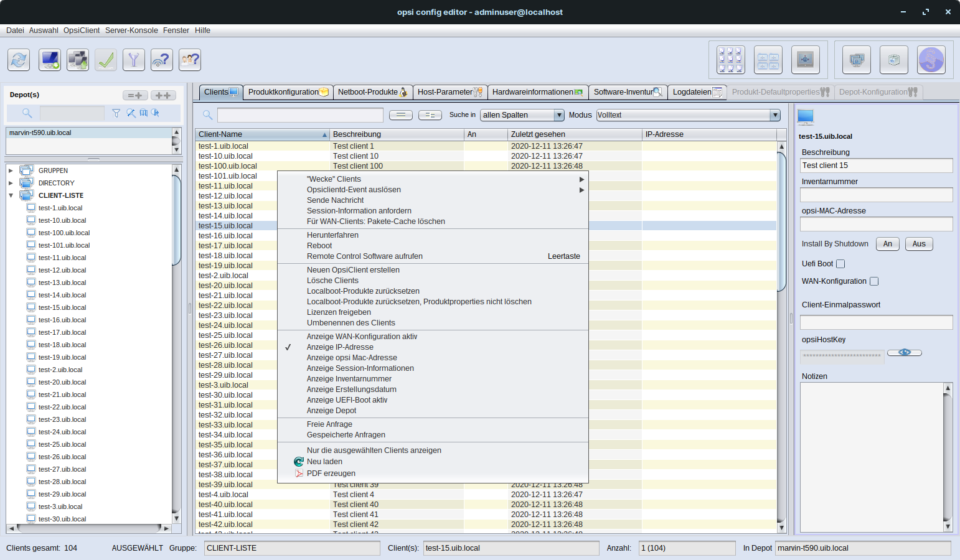Open product actions box icon
The width and height of the screenshot is (960, 560).
coord(894,60)
